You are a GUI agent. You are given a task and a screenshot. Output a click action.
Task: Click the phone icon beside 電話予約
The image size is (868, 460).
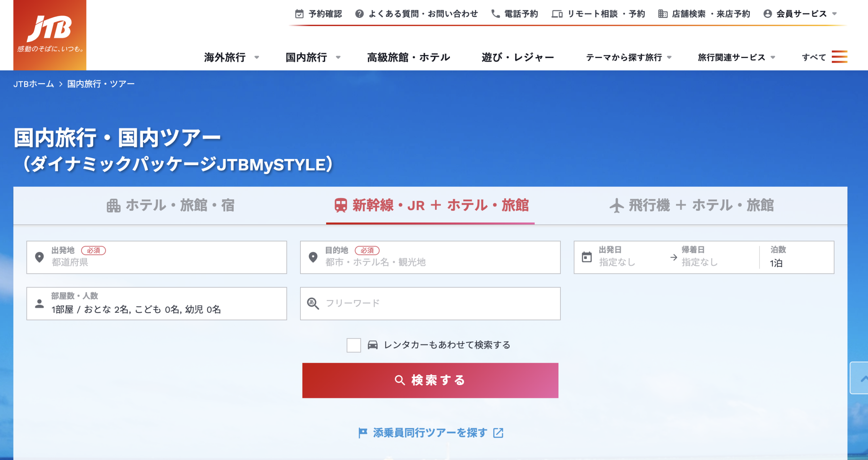click(x=495, y=14)
